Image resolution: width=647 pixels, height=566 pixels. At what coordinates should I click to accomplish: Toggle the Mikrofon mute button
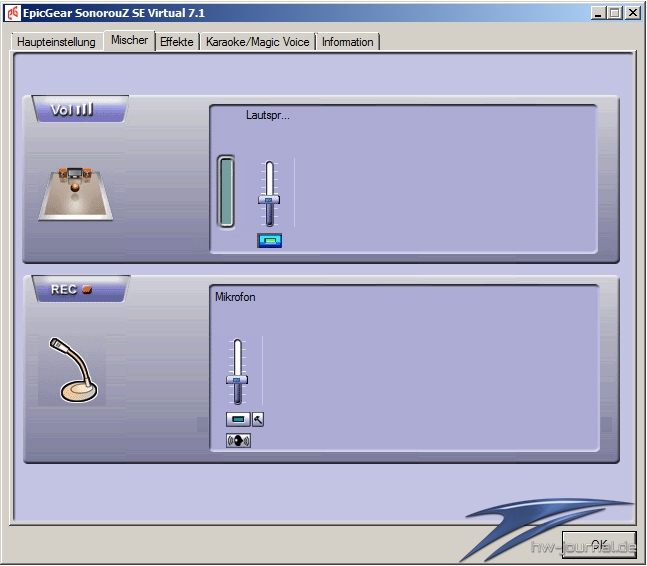click(238, 419)
